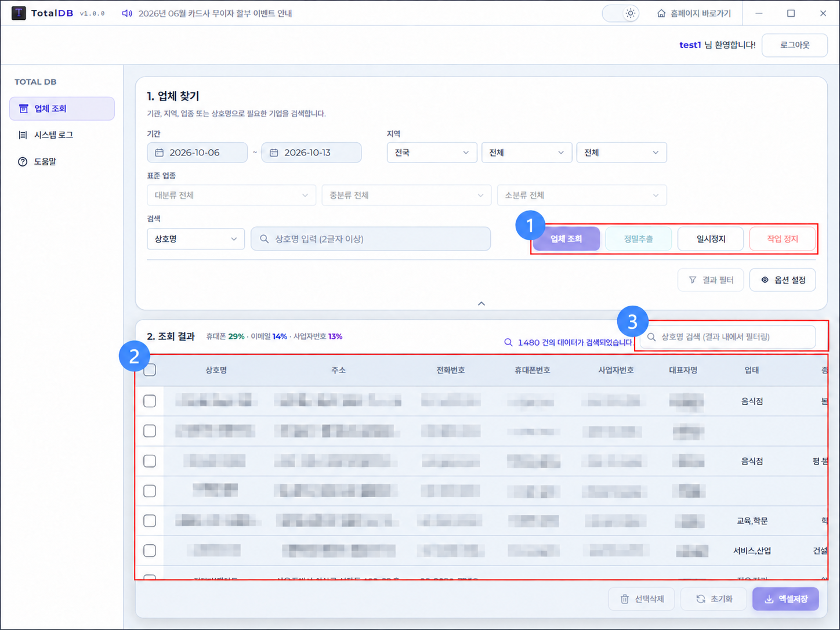Click the 주소 column header
The height and width of the screenshot is (630, 840).
click(338, 370)
